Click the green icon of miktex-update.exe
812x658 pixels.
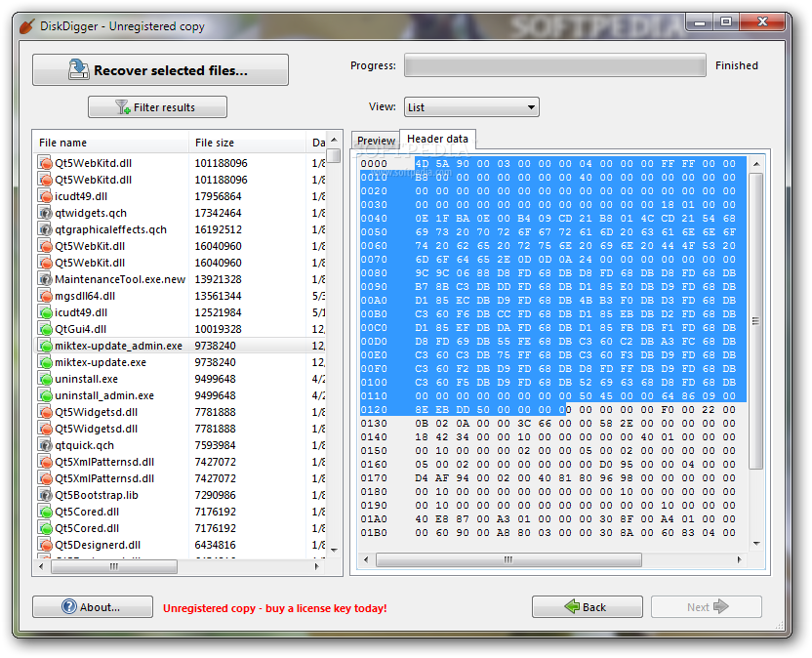(x=46, y=362)
